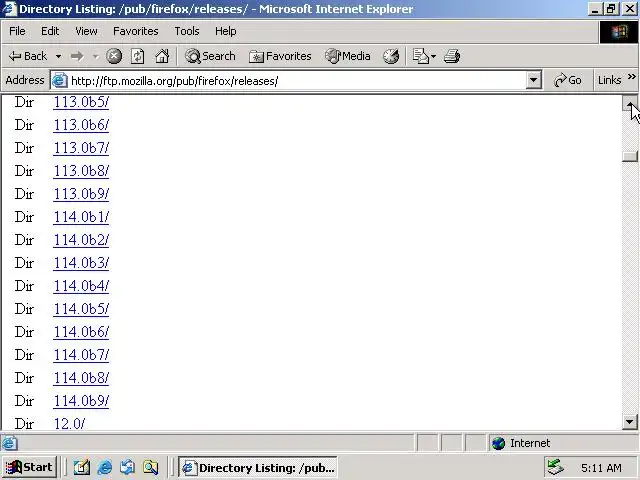This screenshot has height=480, width=640.
Task: Open the File menu
Action: point(17,31)
